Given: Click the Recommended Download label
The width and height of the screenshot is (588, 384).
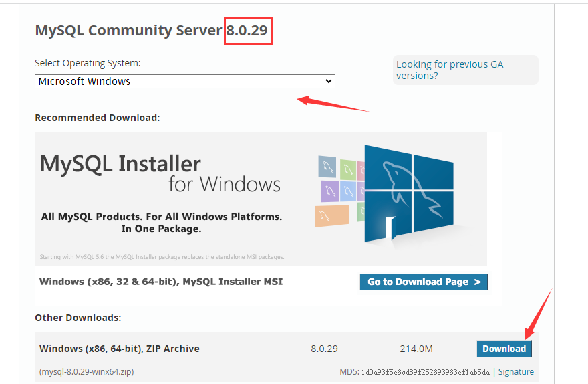Looking at the screenshot, I should (x=98, y=118).
